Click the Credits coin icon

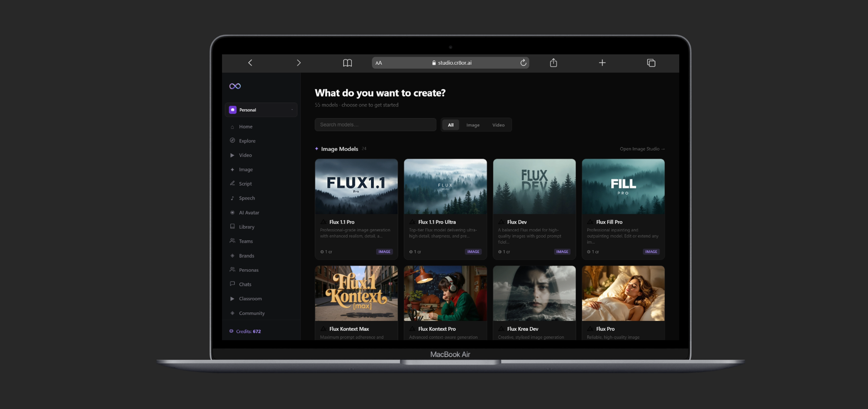coord(231,331)
